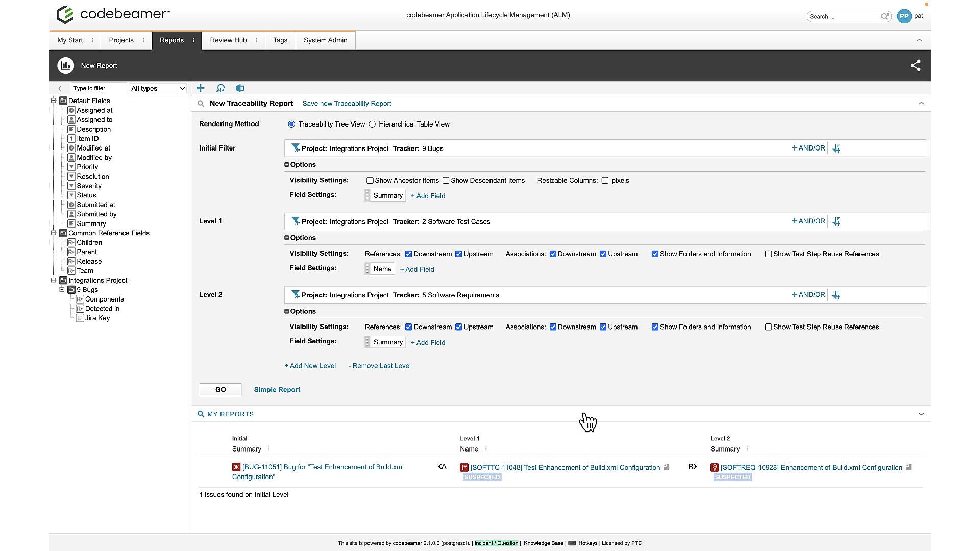Viewport: 980px width, 551px height.
Task: Select Hierarchical Table View radio button
Action: click(x=372, y=124)
